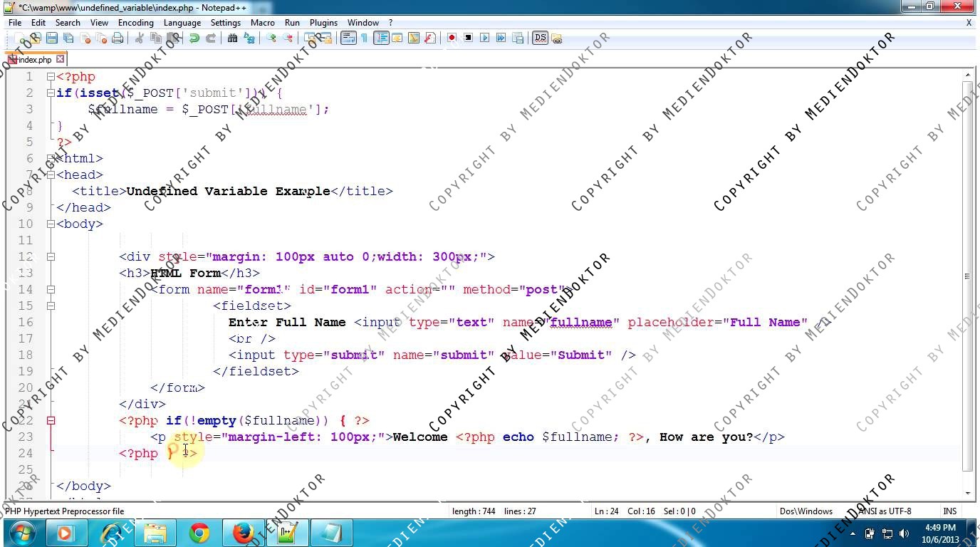Click the vertical scrollbar down arrow
Viewport: 980px width, 547px height.
coord(967,493)
